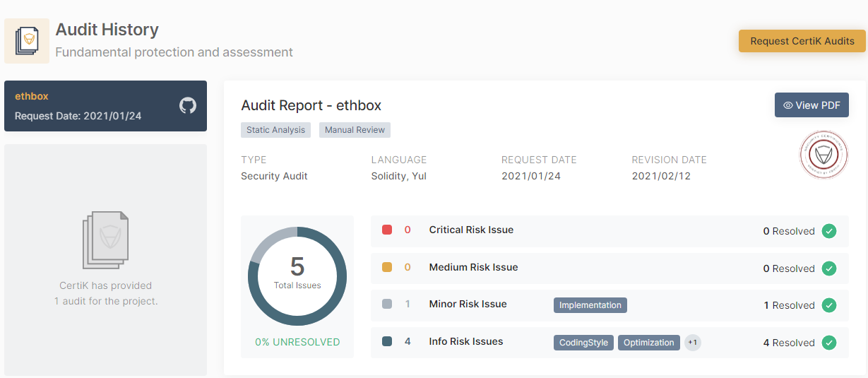868x378 pixels.
Task: Click yellow Medium Risk color square
Action: (x=387, y=267)
